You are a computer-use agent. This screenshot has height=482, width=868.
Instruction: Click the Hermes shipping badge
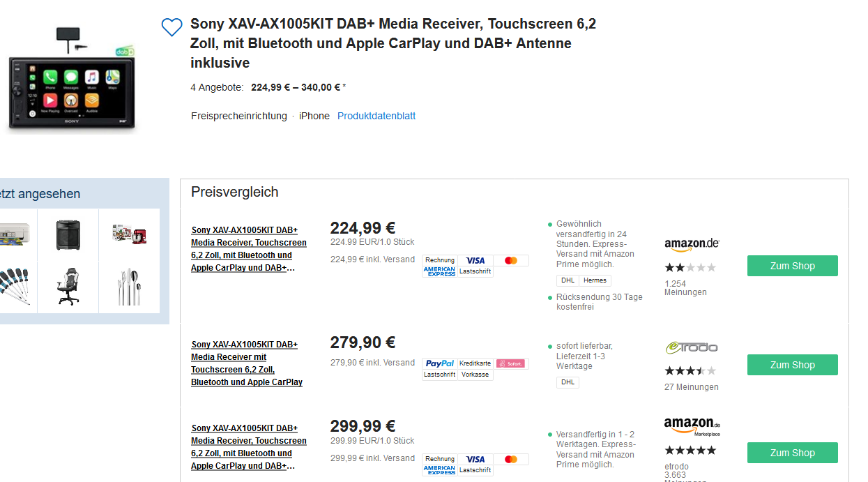(x=595, y=280)
